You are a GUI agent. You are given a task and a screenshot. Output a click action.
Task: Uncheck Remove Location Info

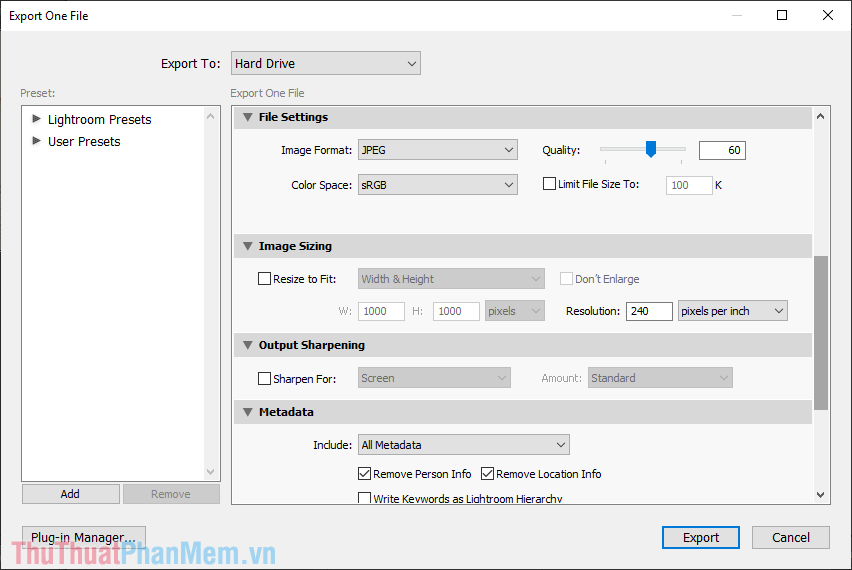pos(487,474)
